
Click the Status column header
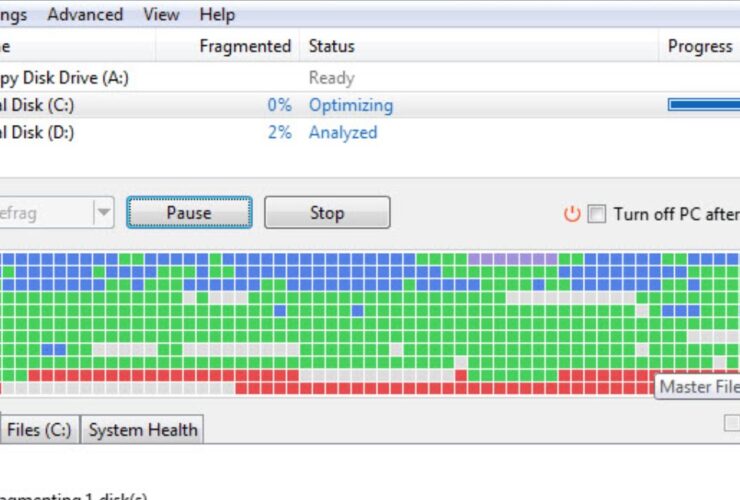tap(332, 46)
